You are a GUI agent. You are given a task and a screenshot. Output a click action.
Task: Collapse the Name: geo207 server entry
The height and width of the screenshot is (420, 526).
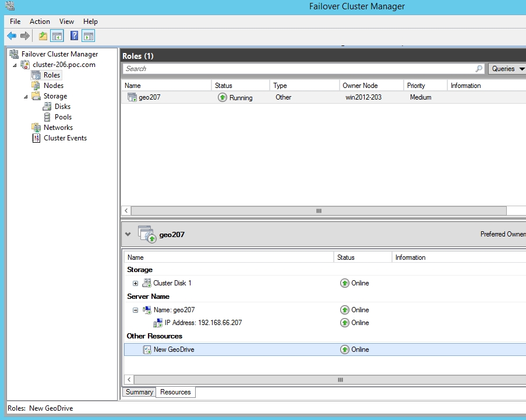pyautogui.click(x=136, y=310)
